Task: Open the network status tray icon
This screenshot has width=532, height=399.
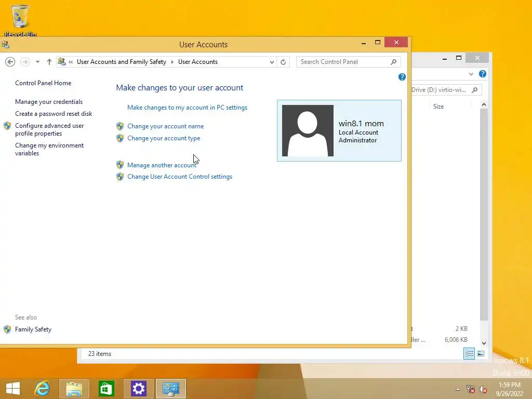Action: click(471, 389)
